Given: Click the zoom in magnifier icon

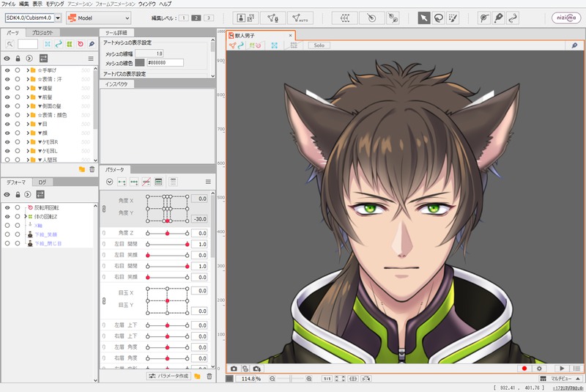Looking at the screenshot, I should coord(309,379).
